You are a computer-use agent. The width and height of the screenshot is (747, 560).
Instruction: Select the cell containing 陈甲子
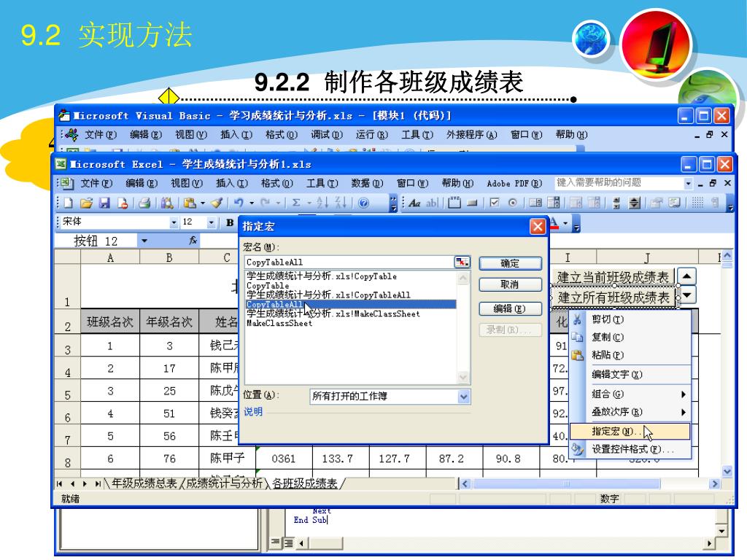tap(228, 459)
